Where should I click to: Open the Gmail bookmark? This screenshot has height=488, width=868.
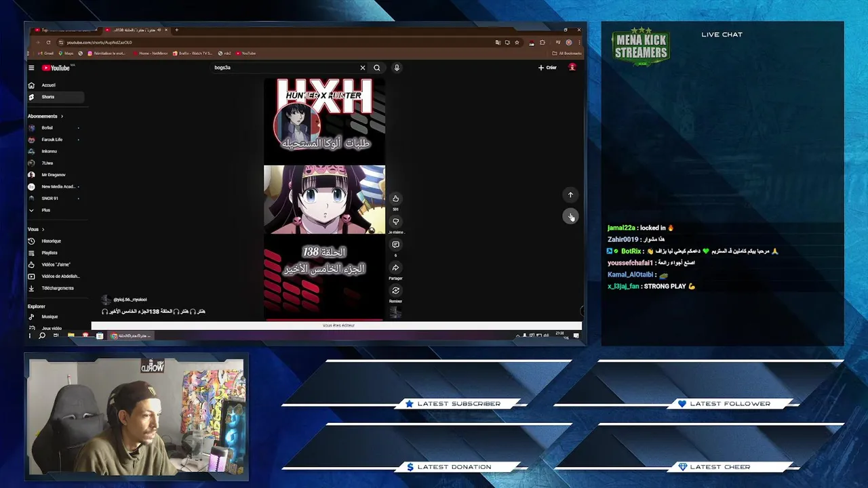tap(44, 53)
